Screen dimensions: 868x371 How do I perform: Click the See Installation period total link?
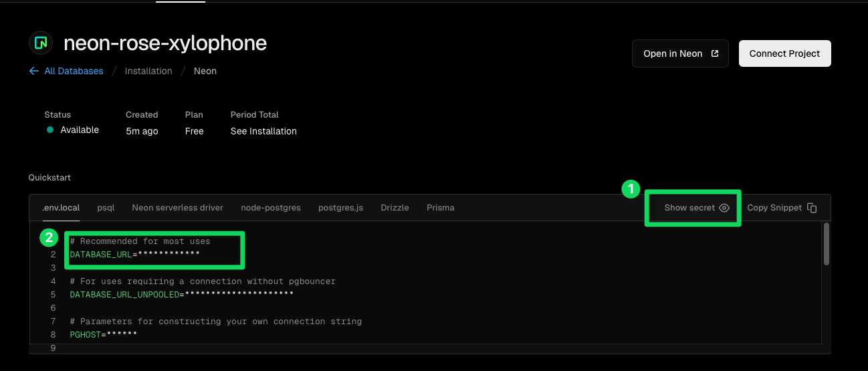tap(263, 131)
